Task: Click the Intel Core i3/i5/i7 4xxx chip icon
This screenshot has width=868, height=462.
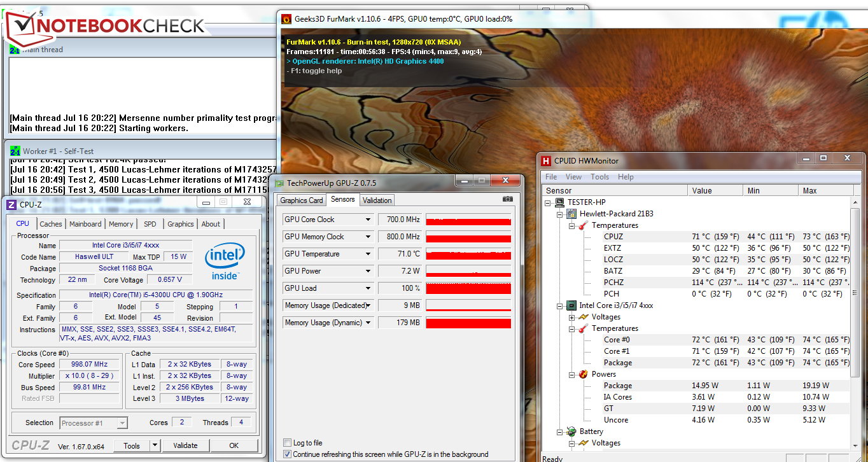Action: click(572, 305)
